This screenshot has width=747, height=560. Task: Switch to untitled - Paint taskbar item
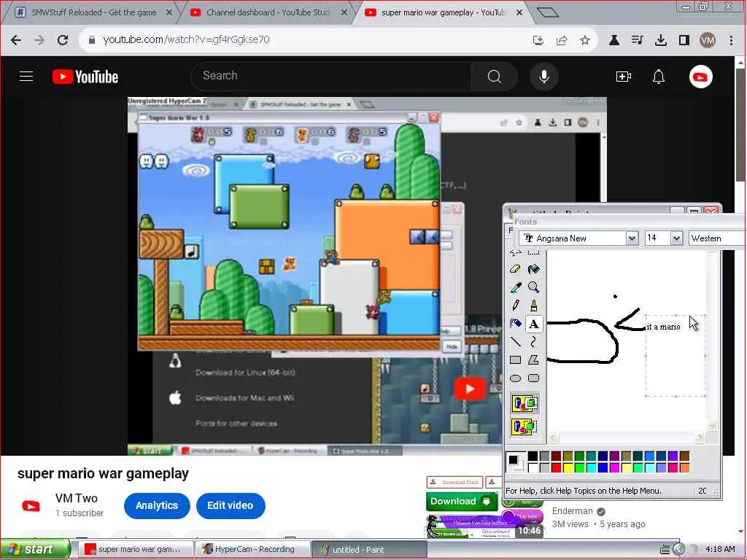369,550
